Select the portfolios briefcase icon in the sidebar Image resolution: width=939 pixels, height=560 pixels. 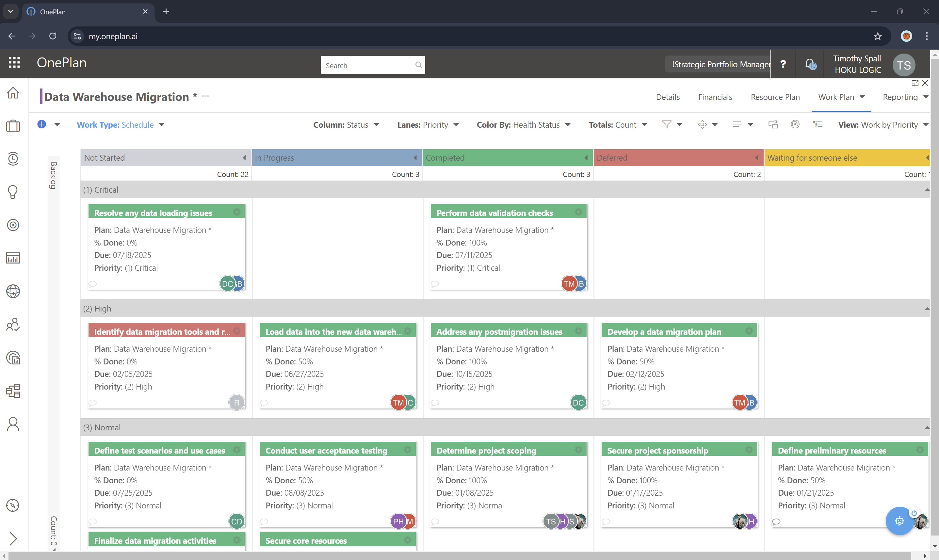[x=13, y=126]
